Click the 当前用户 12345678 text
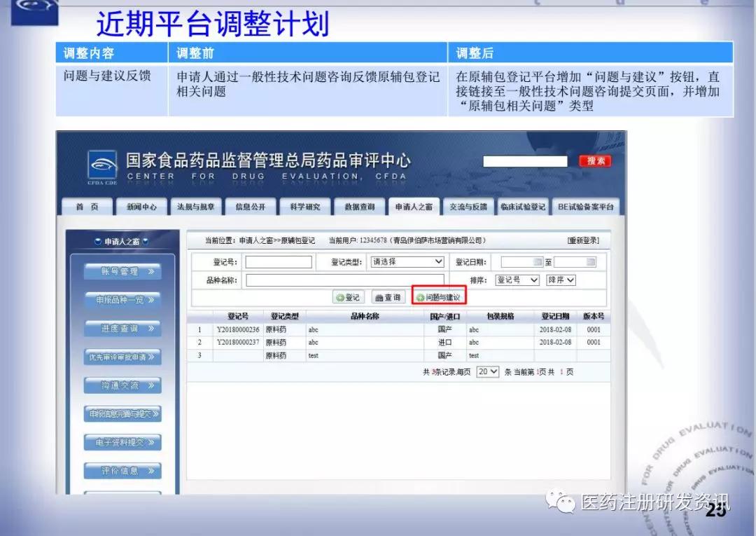 [x=358, y=240]
